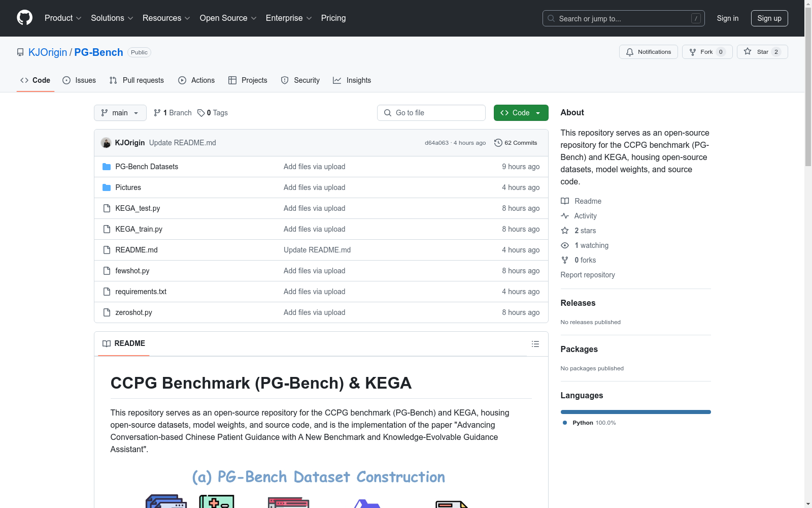812x508 pixels.
Task: Switch to the Issues tab
Action: pyautogui.click(x=79, y=80)
